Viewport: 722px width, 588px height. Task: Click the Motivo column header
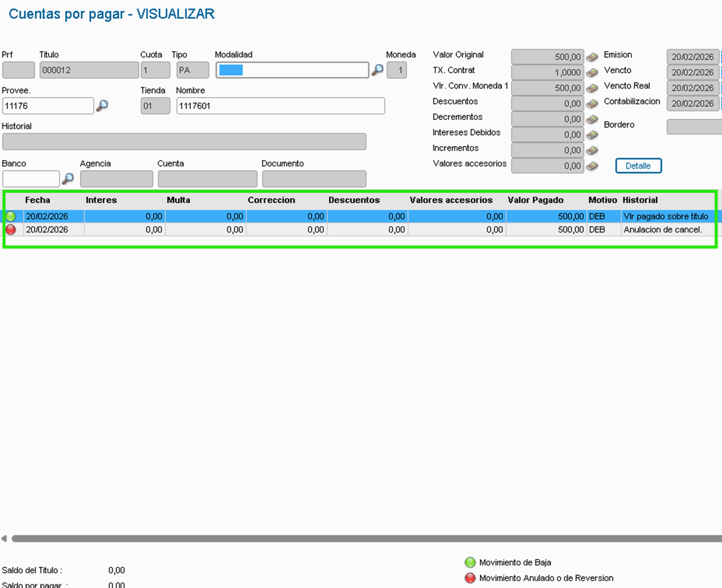pos(603,200)
